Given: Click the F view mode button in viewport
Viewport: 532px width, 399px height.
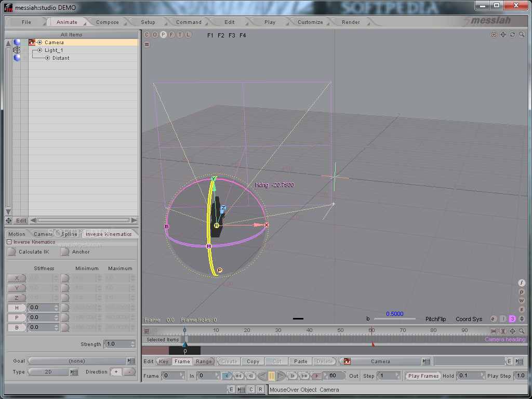Looking at the screenshot, I should pyautogui.click(x=171, y=35).
